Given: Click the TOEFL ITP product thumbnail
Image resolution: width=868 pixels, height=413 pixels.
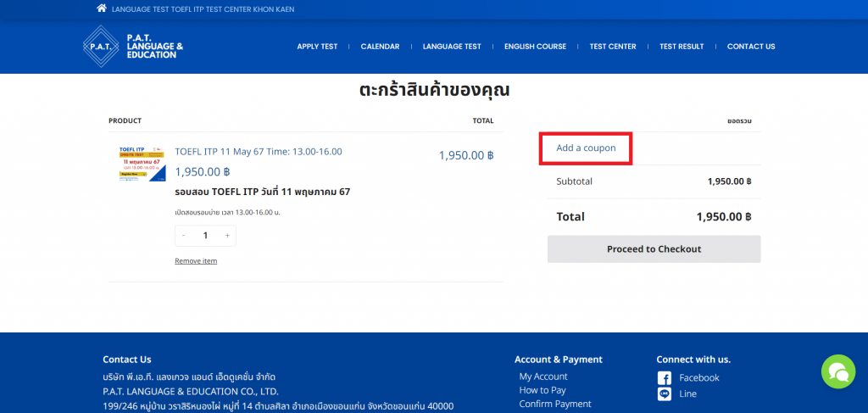Looking at the screenshot, I should click(142, 164).
